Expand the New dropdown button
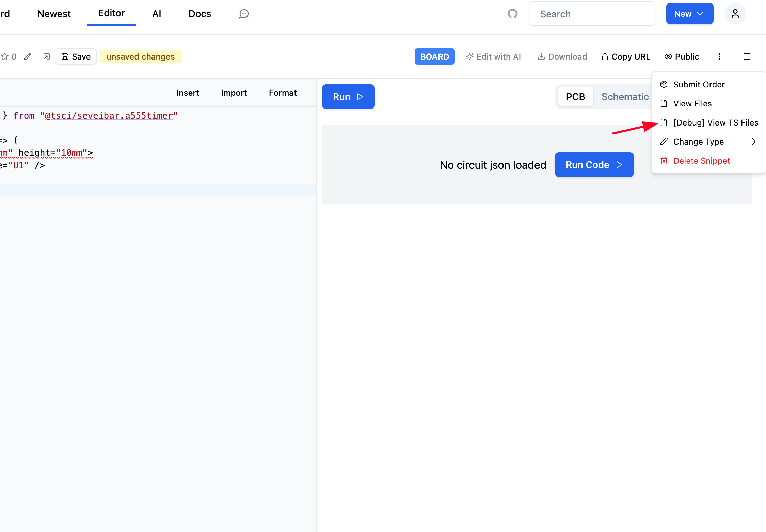This screenshot has height=532, width=766. coord(689,14)
